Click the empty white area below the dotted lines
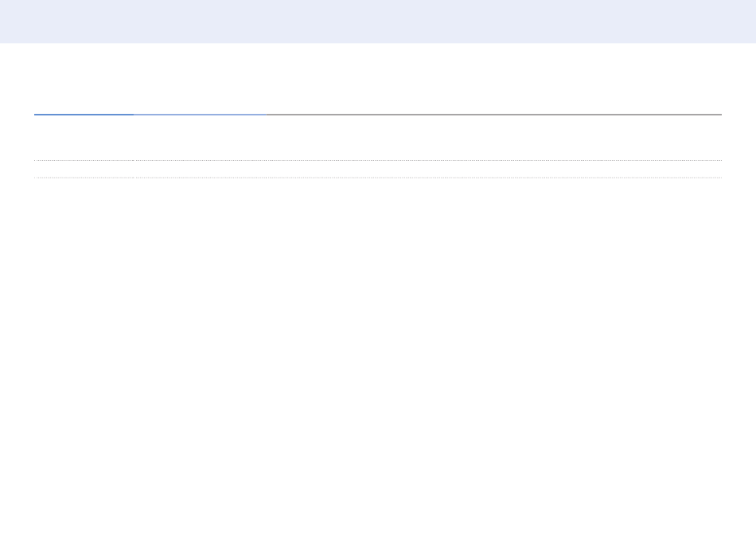Image resolution: width=756 pixels, height=535 pixels. (x=378, y=350)
